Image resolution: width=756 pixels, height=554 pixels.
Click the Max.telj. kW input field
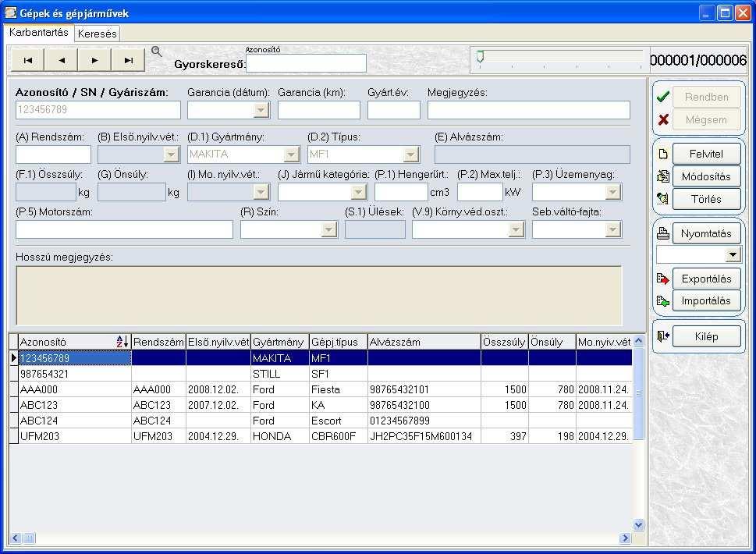(x=480, y=192)
